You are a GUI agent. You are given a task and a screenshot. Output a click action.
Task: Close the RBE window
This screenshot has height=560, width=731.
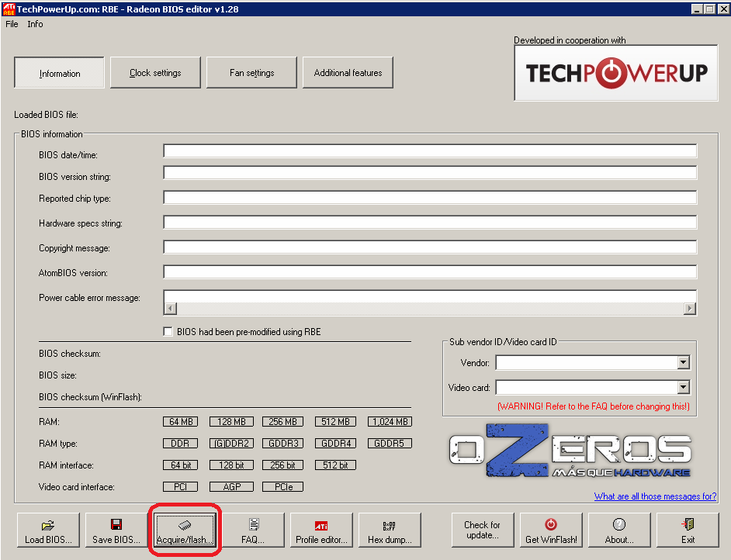pyautogui.click(x=723, y=9)
